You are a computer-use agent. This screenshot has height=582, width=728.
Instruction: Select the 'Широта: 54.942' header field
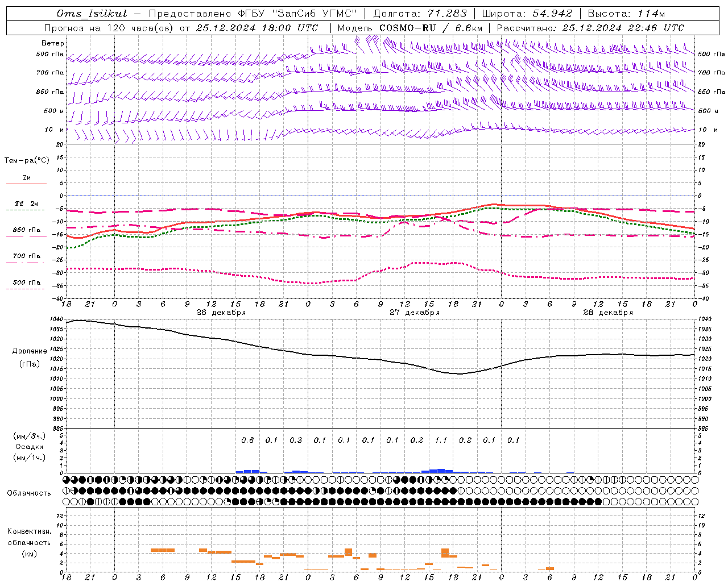tap(527, 14)
